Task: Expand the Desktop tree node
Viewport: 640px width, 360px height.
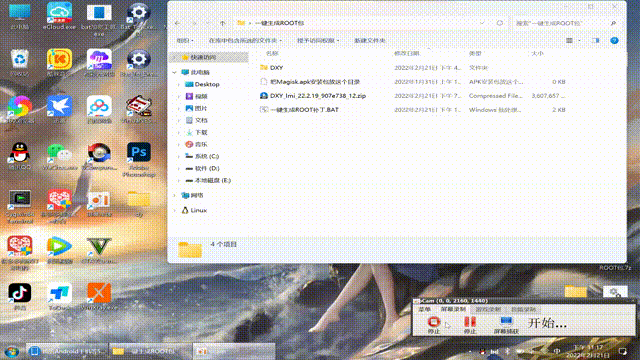Action: pyautogui.click(x=179, y=84)
